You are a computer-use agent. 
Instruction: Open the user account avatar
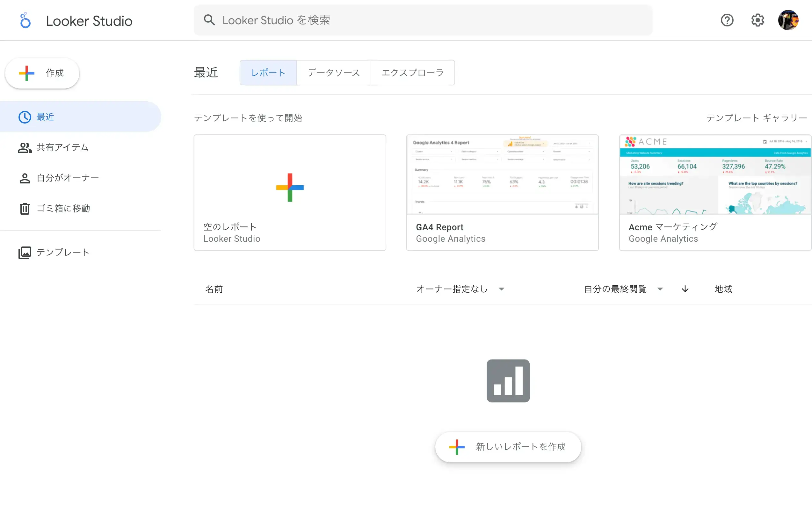pos(788,20)
